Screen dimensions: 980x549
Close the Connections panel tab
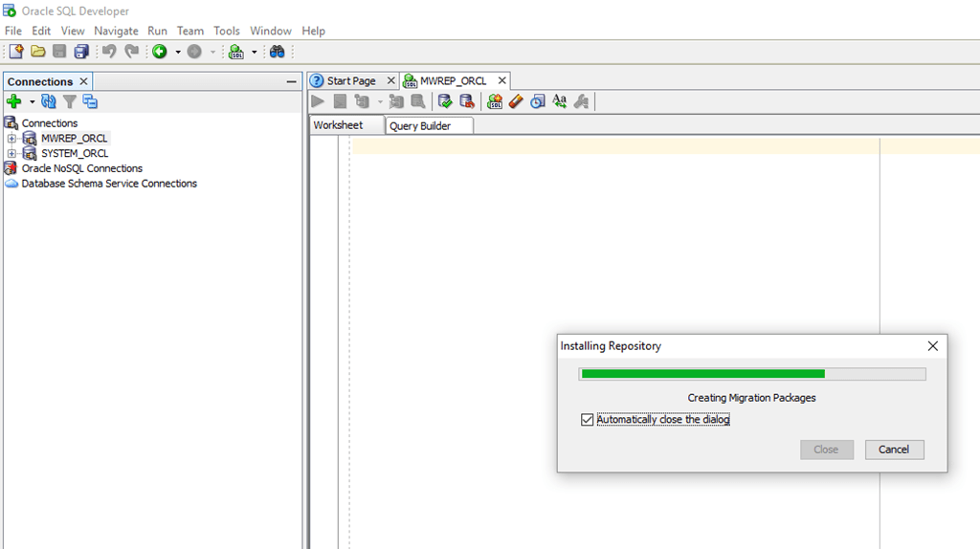83,82
